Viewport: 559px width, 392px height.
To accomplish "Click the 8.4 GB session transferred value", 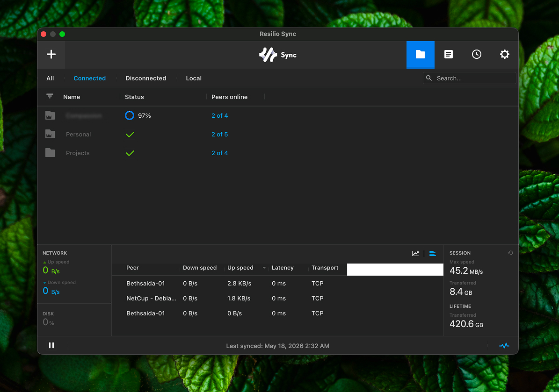I will pos(461,292).
